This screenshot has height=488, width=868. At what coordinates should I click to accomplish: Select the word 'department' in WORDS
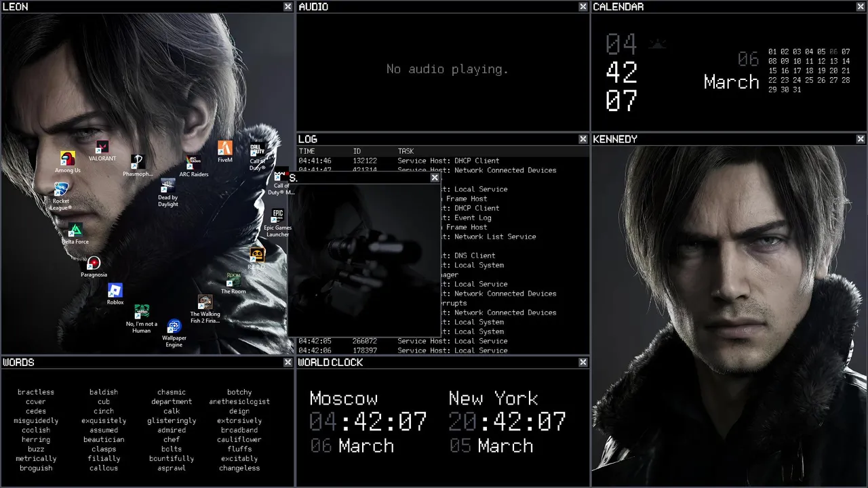(172, 402)
